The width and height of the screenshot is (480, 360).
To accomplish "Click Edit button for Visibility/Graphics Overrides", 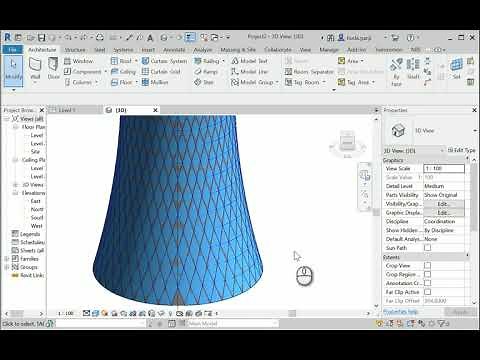I will click(444, 204).
